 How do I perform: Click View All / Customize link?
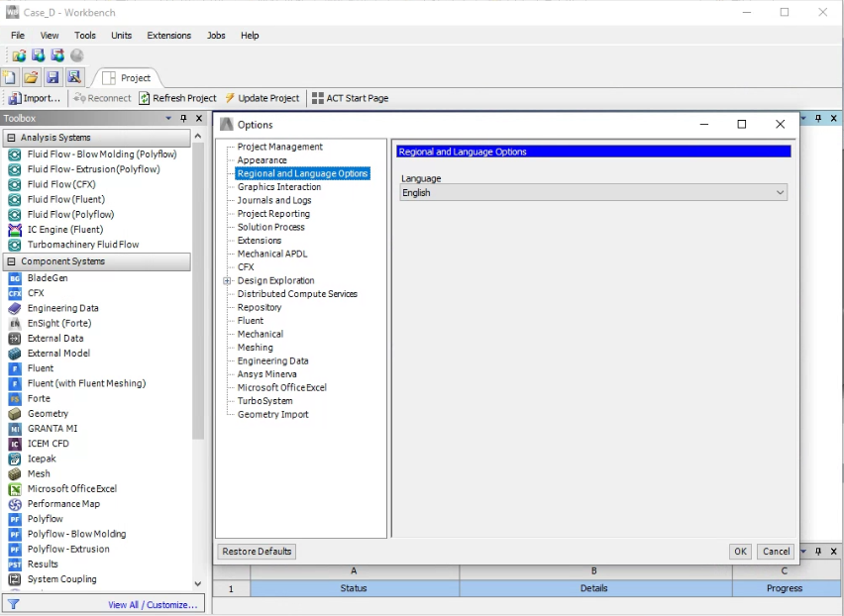(153, 605)
